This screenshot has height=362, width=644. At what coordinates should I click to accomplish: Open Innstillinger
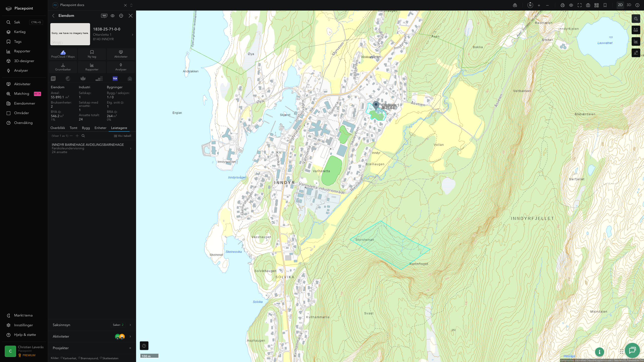coord(24,325)
